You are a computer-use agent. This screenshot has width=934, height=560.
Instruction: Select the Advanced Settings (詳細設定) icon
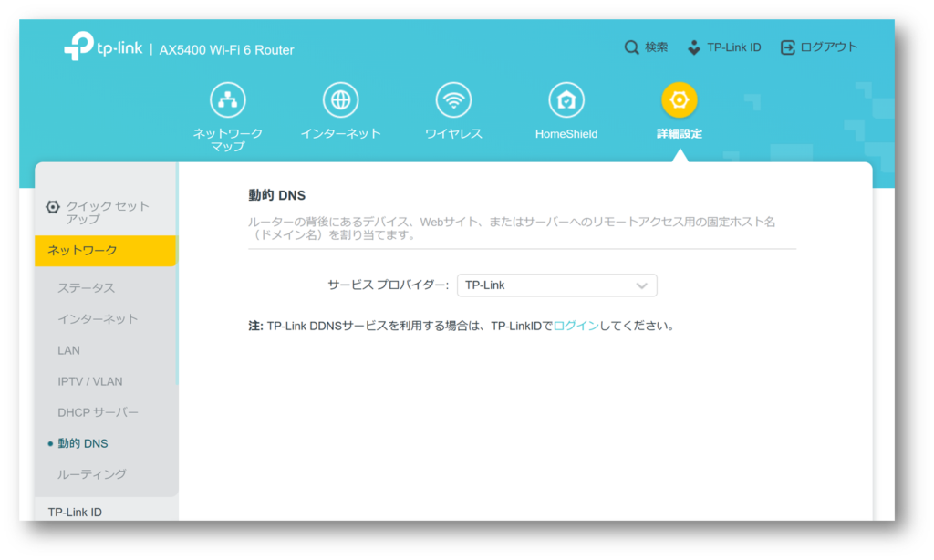click(x=679, y=100)
